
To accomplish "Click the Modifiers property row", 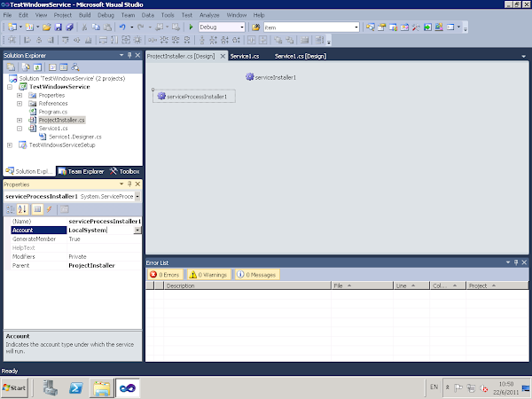I will click(x=73, y=256).
